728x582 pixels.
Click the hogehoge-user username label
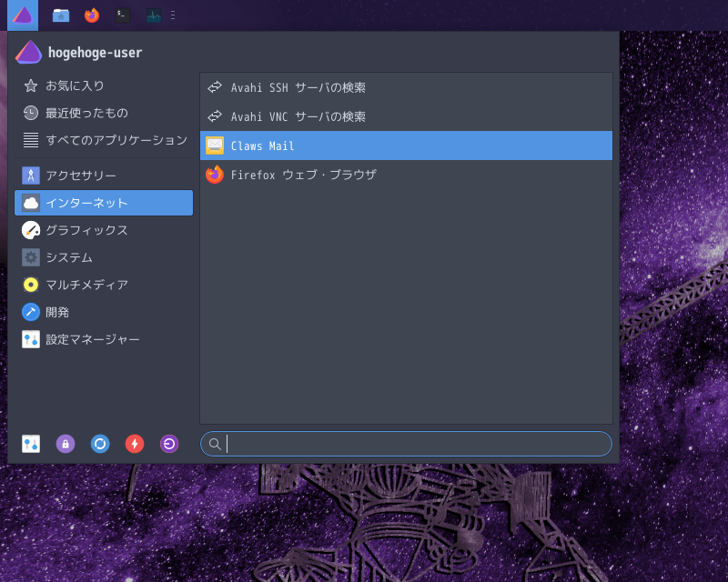pyautogui.click(x=96, y=53)
